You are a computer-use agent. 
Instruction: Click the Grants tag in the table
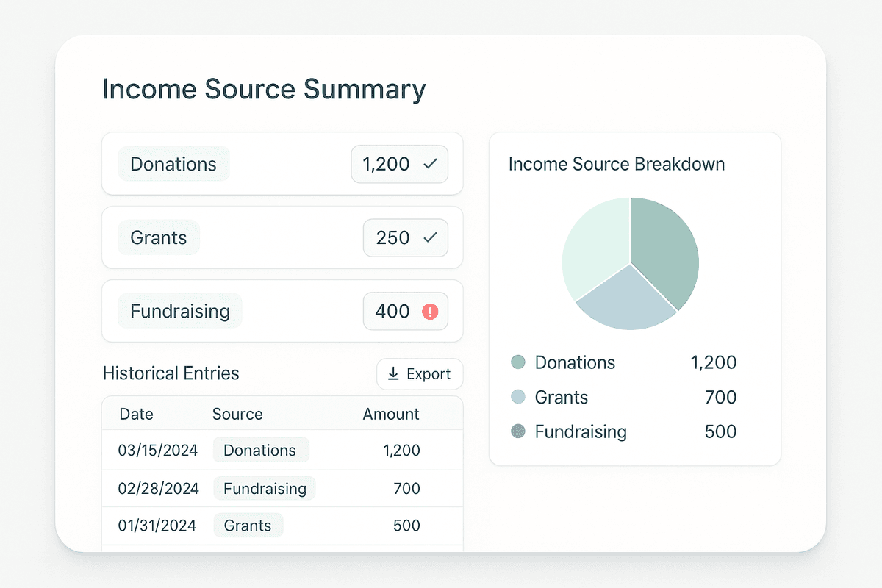[248, 526]
